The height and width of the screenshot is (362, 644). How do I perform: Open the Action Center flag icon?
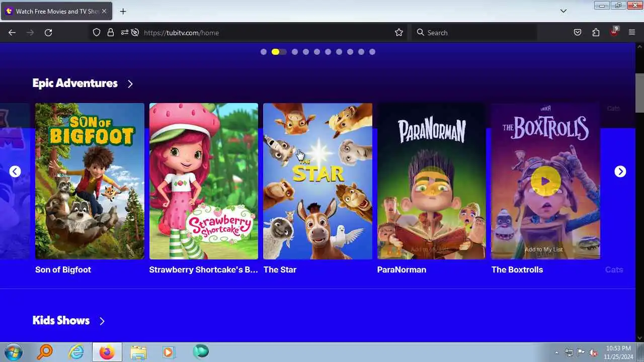click(581, 352)
